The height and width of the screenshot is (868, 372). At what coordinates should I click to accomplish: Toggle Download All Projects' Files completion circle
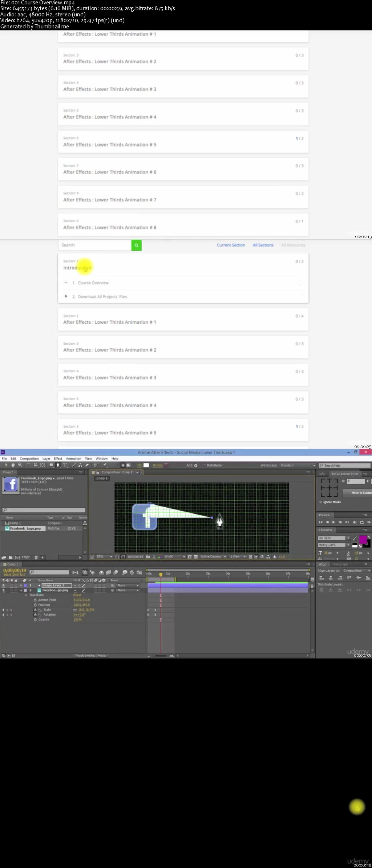click(x=300, y=297)
